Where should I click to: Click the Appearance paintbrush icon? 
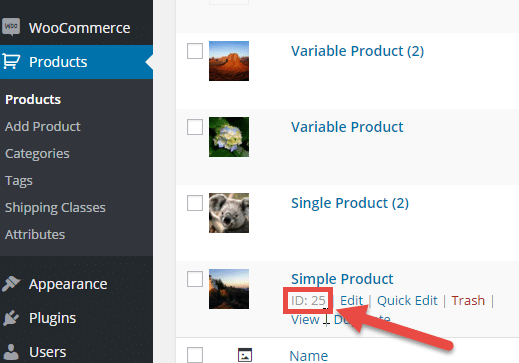pyautogui.click(x=11, y=284)
